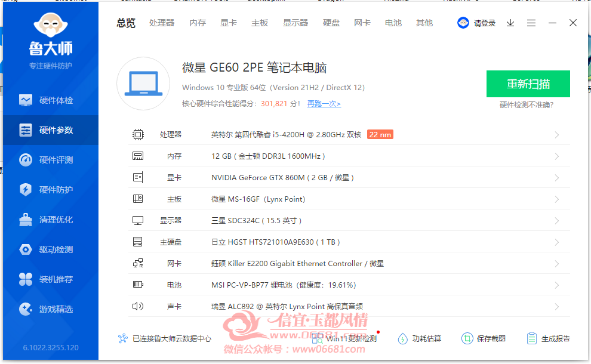
Task: Click the network card icon
Action: click(138, 263)
